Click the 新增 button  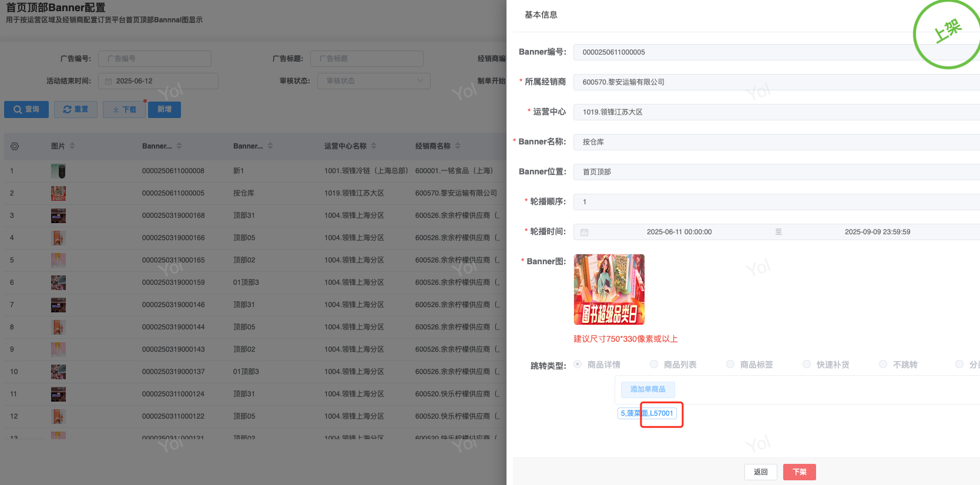165,110
